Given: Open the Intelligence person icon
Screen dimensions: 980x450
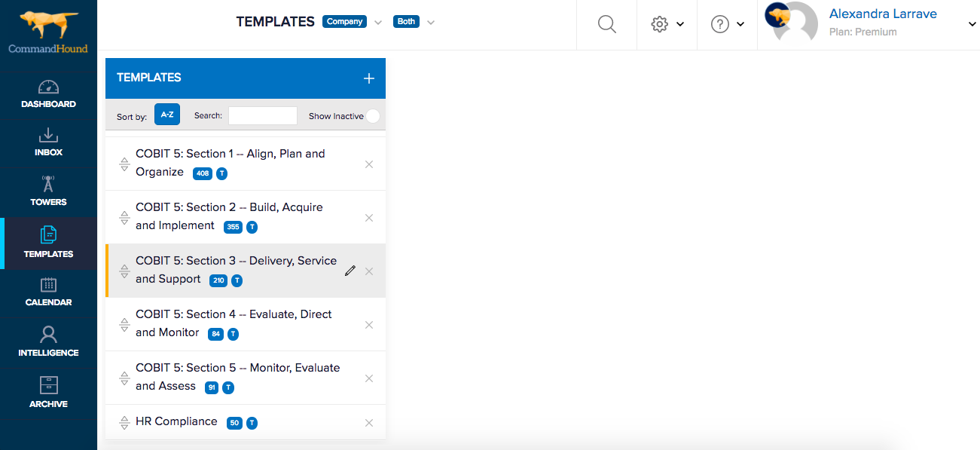Looking at the screenshot, I should [x=48, y=334].
